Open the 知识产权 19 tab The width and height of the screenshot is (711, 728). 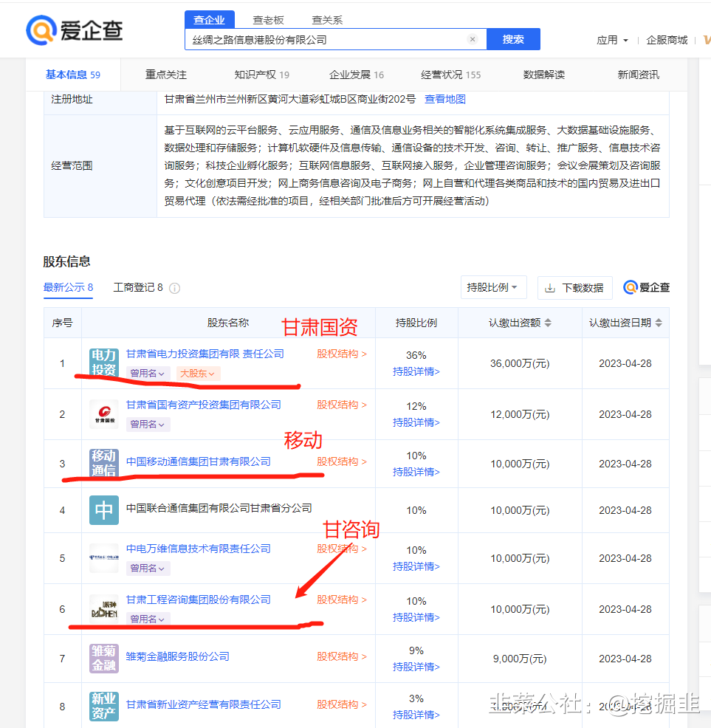click(x=262, y=75)
